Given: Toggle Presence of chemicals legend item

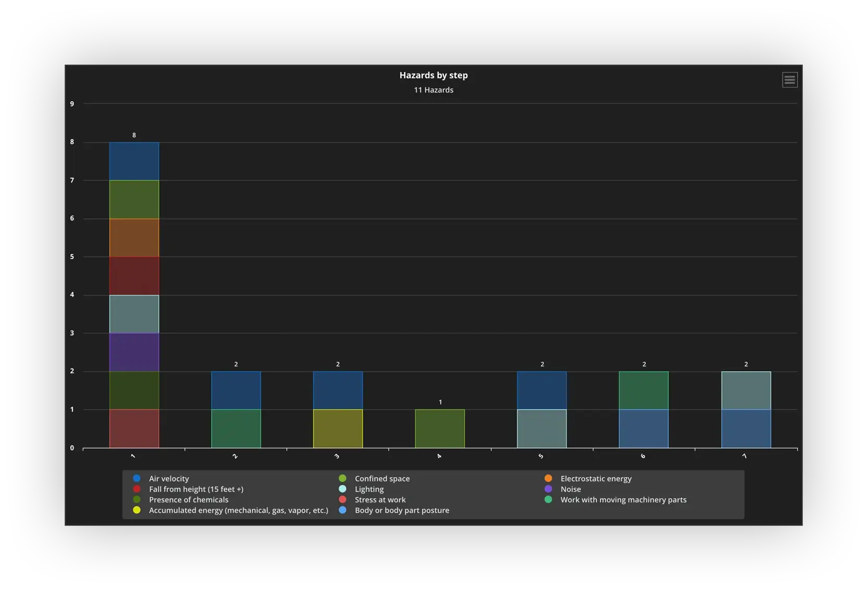Looking at the screenshot, I should (x=181, y=499).
